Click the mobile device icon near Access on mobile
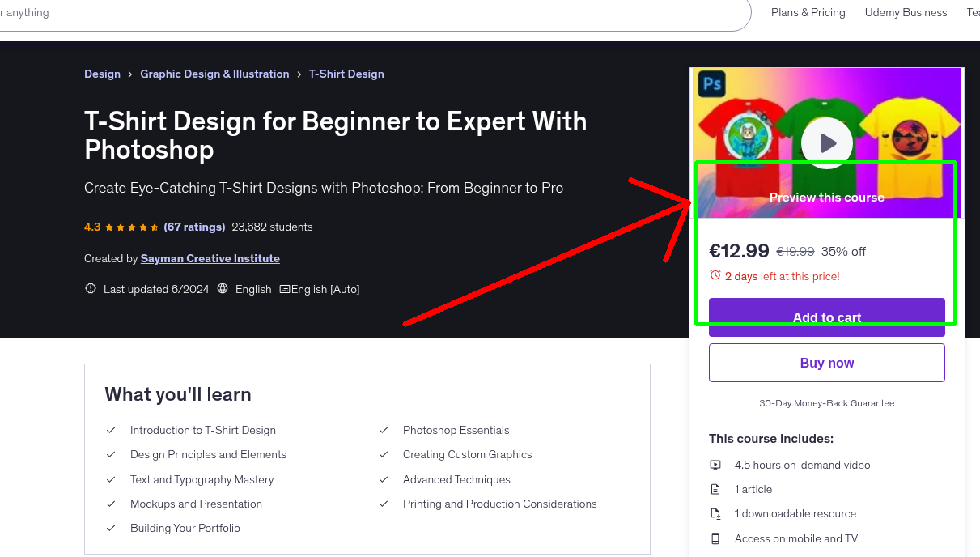The height and width of the screenshot is (557, 980). point(715,538)
